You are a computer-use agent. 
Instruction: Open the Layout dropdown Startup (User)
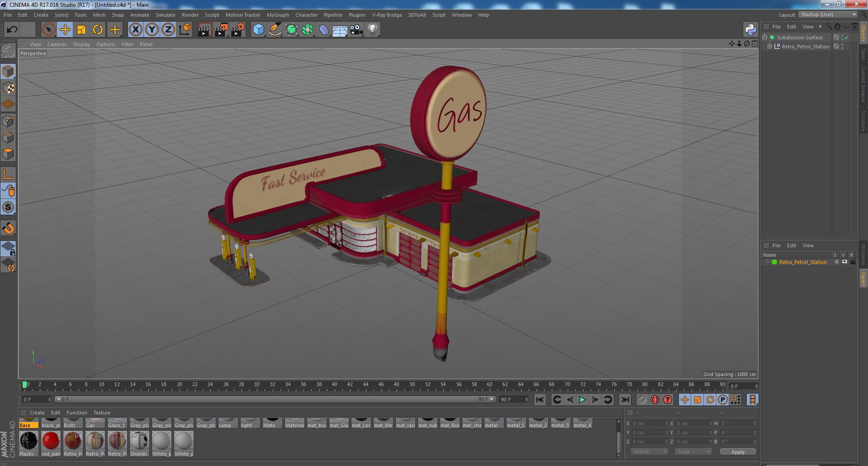828,14
